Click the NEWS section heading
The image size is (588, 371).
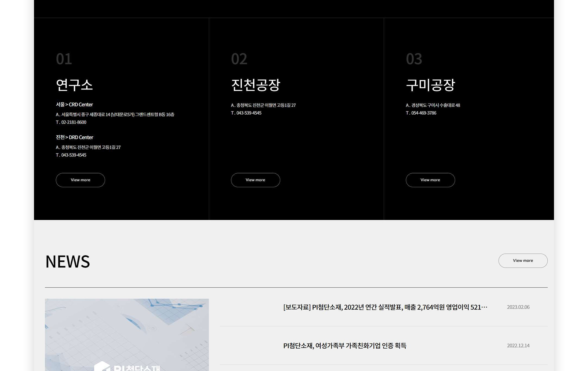67,261
